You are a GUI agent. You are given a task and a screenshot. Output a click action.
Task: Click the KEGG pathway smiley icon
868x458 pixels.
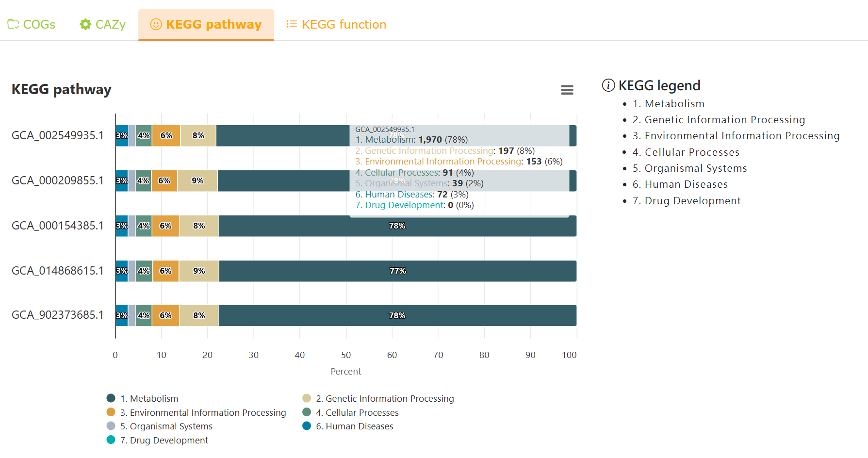click(x=156, y=24)
